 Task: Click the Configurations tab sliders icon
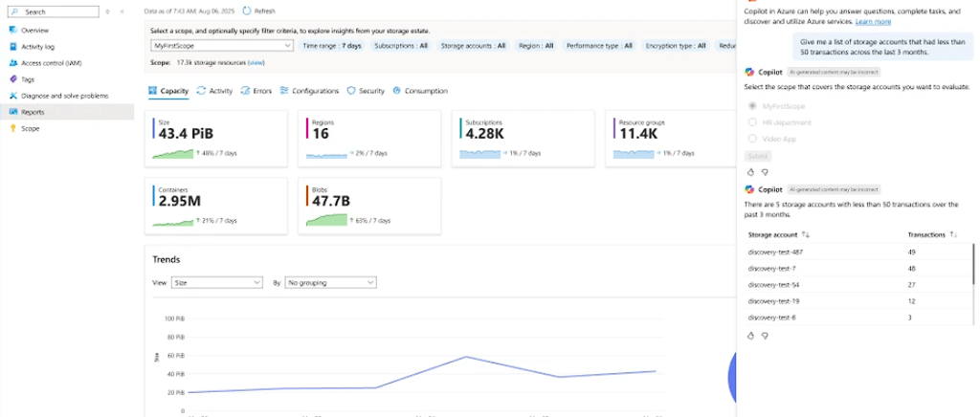pos(284,91)
